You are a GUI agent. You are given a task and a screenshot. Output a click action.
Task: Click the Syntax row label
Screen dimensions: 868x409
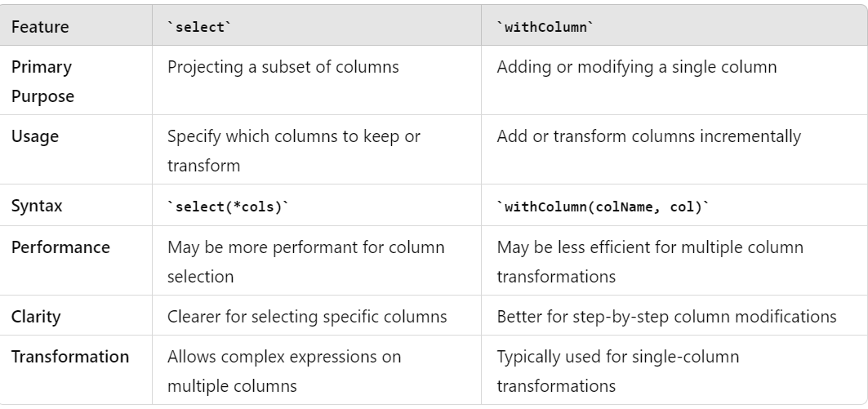click(x=37, y=206)
